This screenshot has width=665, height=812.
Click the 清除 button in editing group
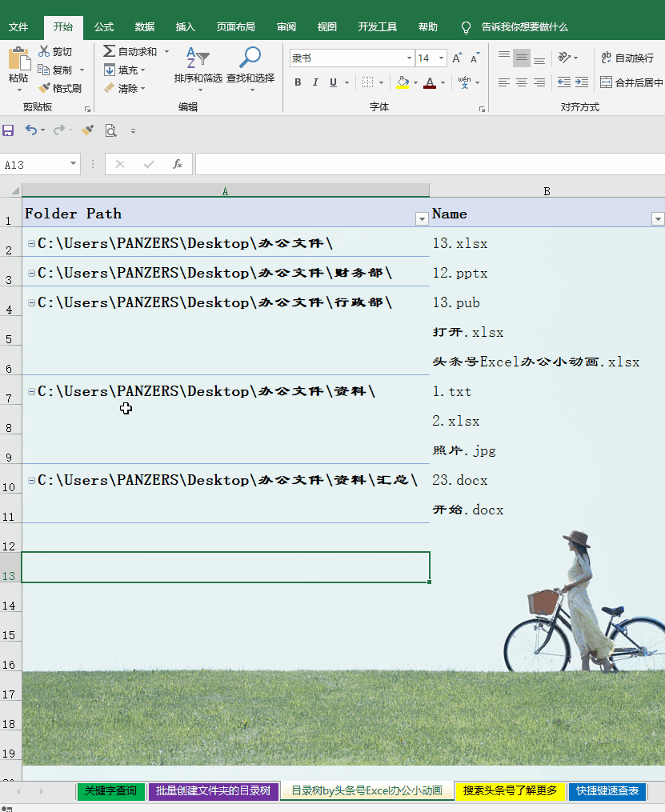(x=126, y=88)
